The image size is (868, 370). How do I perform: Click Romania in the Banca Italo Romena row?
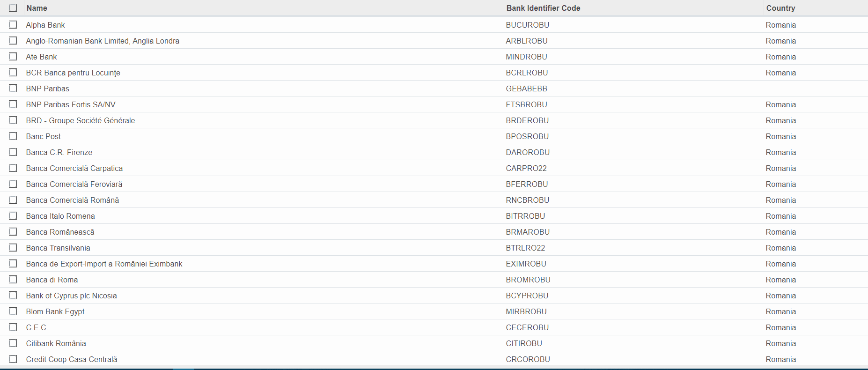[x=781, y=216]
